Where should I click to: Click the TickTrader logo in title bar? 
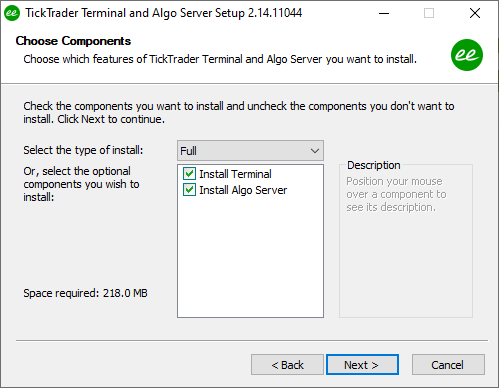click(12, 13)
